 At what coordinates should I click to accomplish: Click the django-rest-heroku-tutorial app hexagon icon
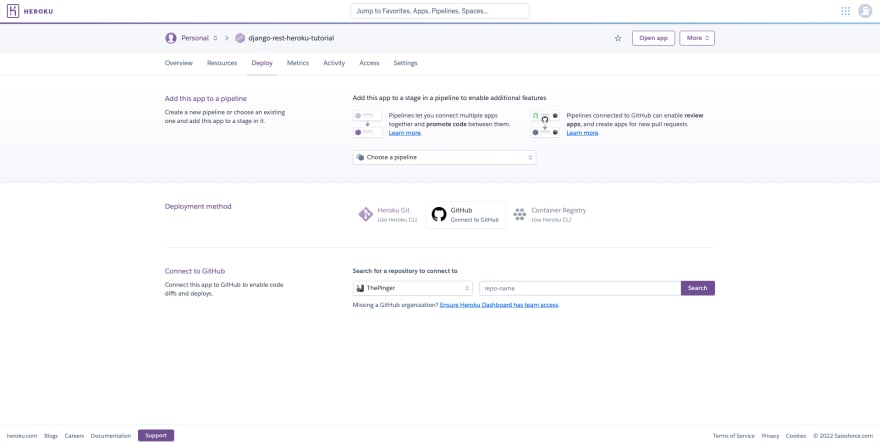pos(240,38)
